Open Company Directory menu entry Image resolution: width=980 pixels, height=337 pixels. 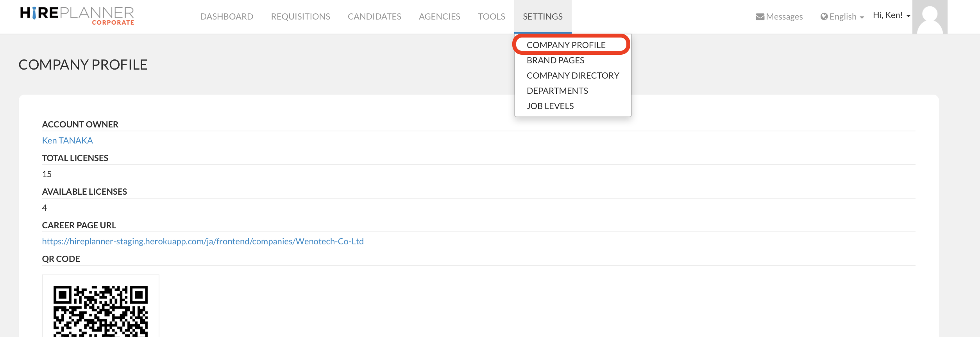(x=572, y=75)
